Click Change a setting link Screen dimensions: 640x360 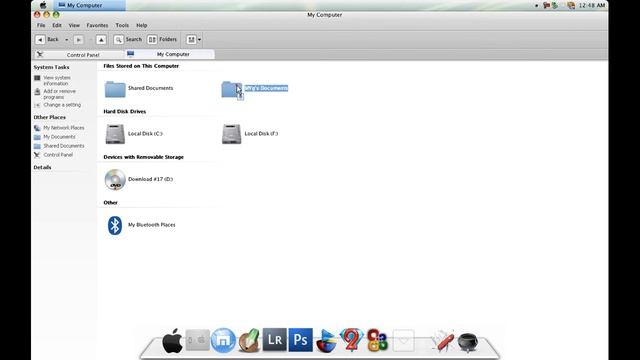(x=62, y=105)
